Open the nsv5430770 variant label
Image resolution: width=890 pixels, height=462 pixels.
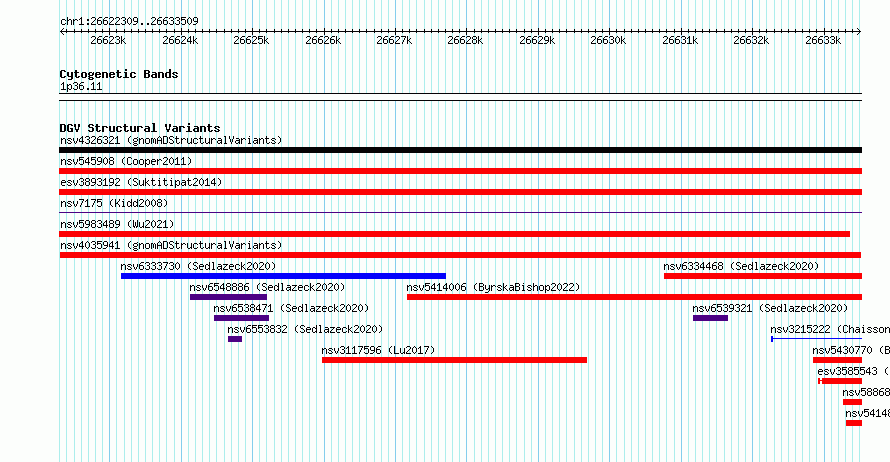[851, 350]
